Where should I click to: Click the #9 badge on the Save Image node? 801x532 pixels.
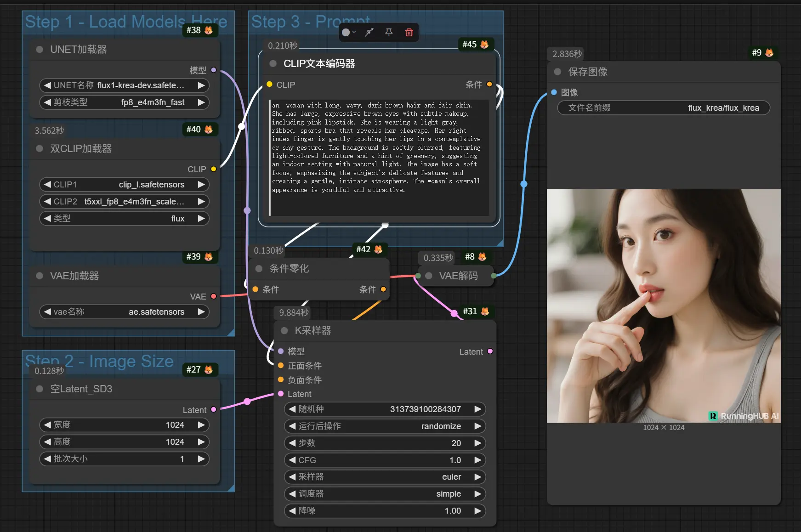(763, 52)
